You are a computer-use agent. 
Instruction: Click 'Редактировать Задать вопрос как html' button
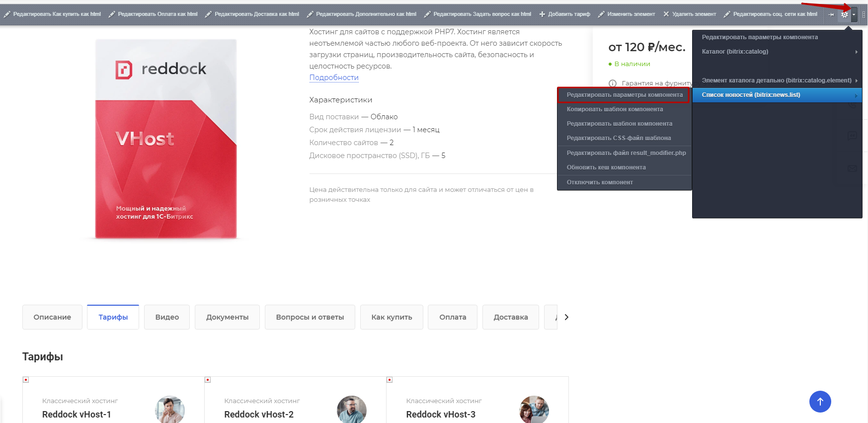478,14
